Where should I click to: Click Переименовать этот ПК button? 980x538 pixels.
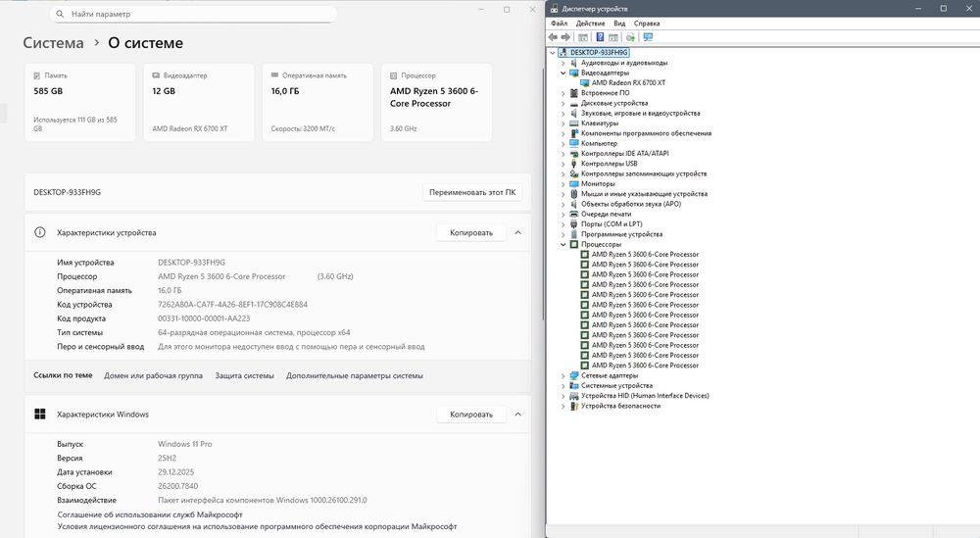point(472,192)
